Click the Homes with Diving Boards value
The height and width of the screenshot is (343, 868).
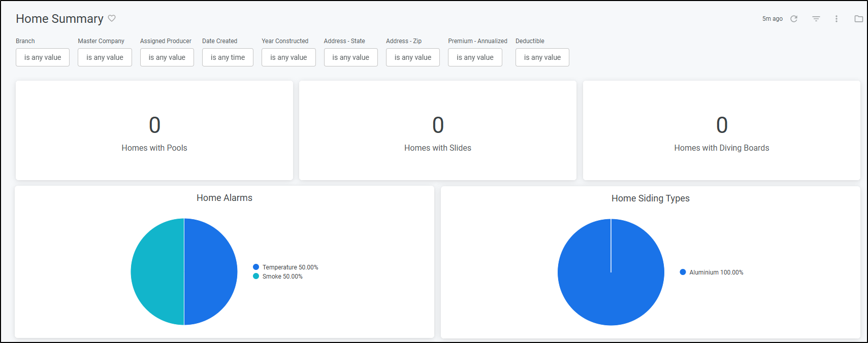coord(722,125)
